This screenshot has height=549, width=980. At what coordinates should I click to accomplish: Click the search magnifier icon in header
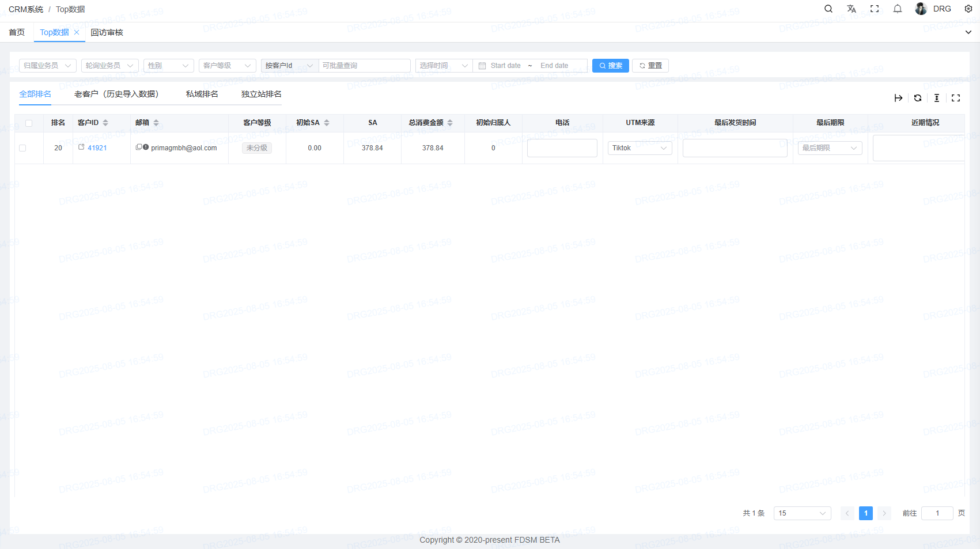[x=828, y=9]
